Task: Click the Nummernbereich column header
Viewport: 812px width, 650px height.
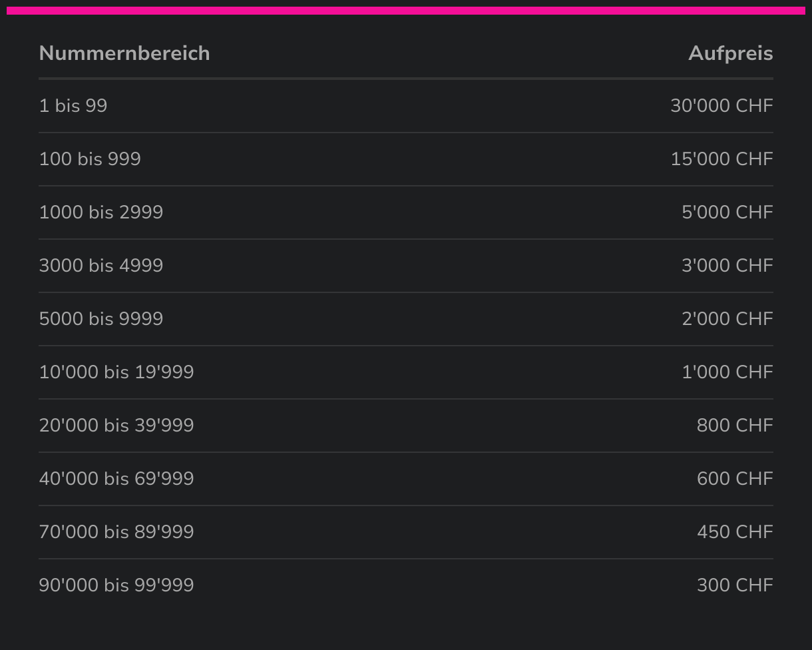Action: 124,53
